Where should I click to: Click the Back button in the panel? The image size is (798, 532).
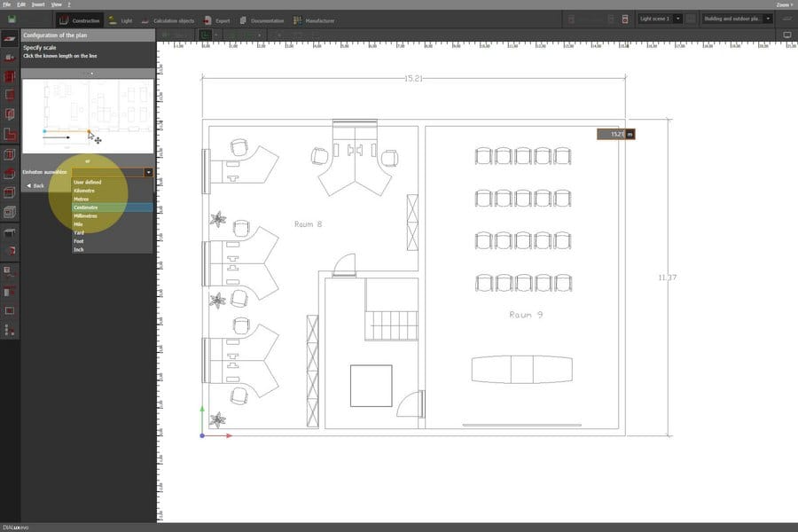coord(35,186)
